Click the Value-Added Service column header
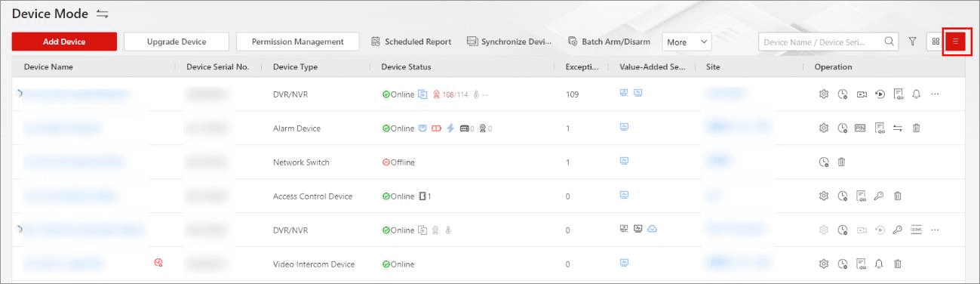The width and height of the screenshot is (980, 284). [652, 67]
